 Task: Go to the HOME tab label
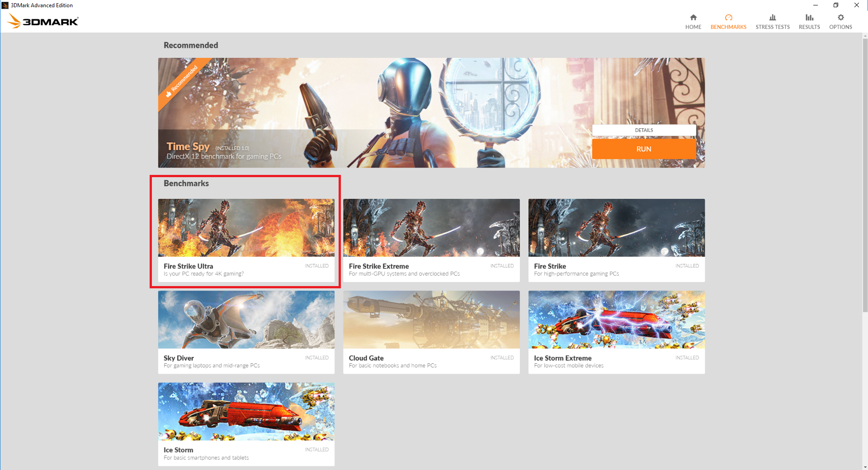click(x=693, y=27)
